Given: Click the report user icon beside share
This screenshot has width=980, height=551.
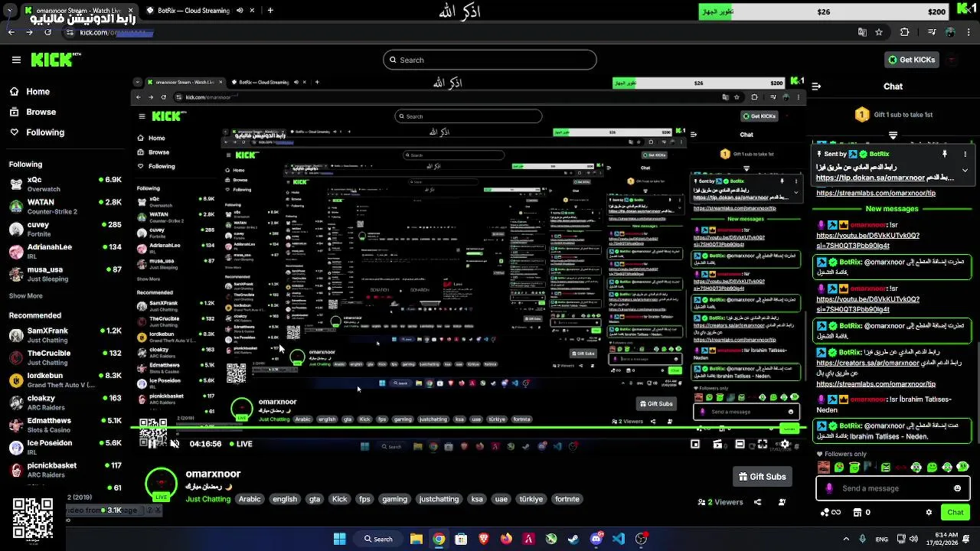Looking at the screenshot, I should (x=782, y=502).
